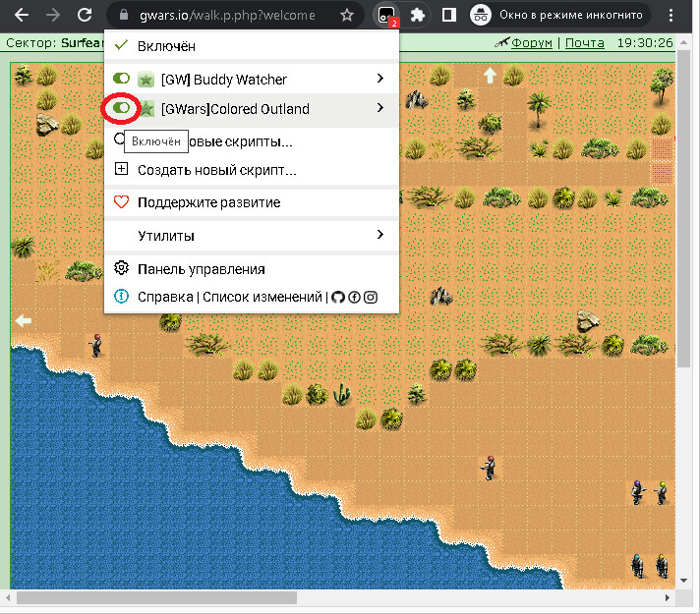
Task: Click the horizontal scrollbar thumb
Action: pyautogui.click(x=156, y=598)
